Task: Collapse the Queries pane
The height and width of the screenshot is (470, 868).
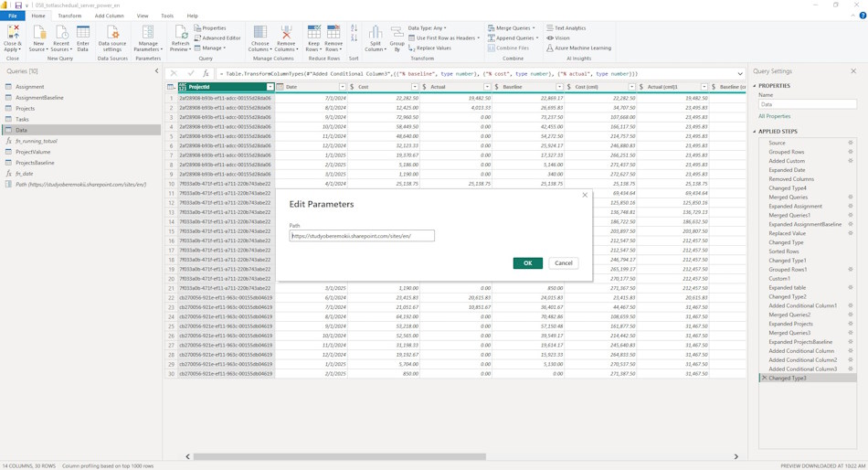Action: coord(156,71)
